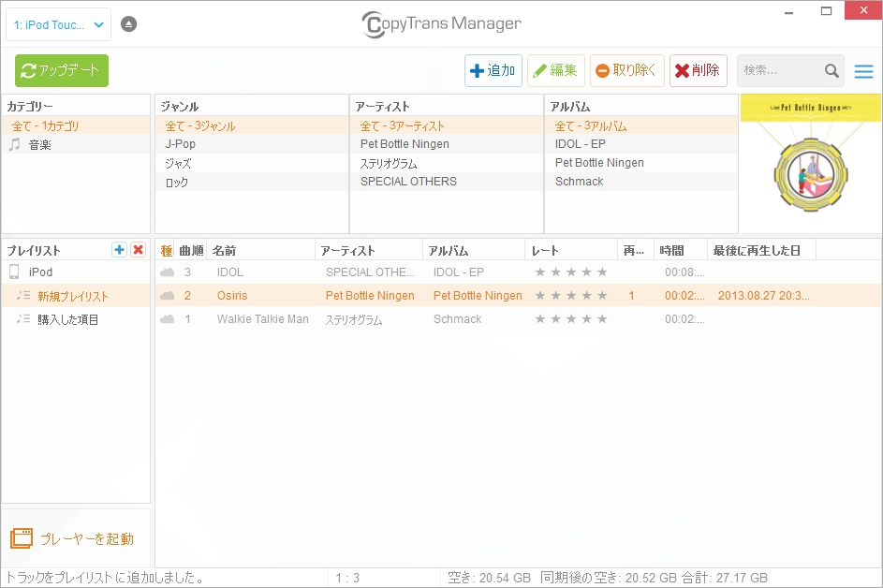This screenshot has width=883, height=588.
Task: Sort by 曲順 track order column
Action: coord(191,251)
